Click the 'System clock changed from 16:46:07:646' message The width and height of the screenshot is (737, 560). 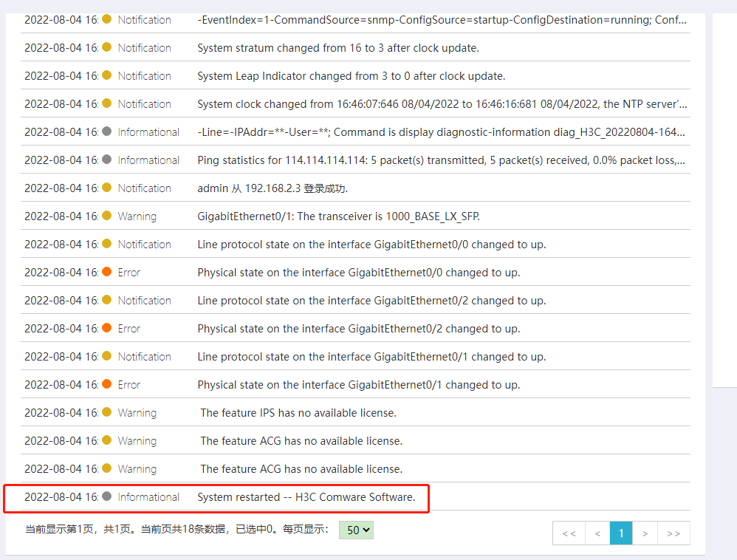click(x=442, y=104)
